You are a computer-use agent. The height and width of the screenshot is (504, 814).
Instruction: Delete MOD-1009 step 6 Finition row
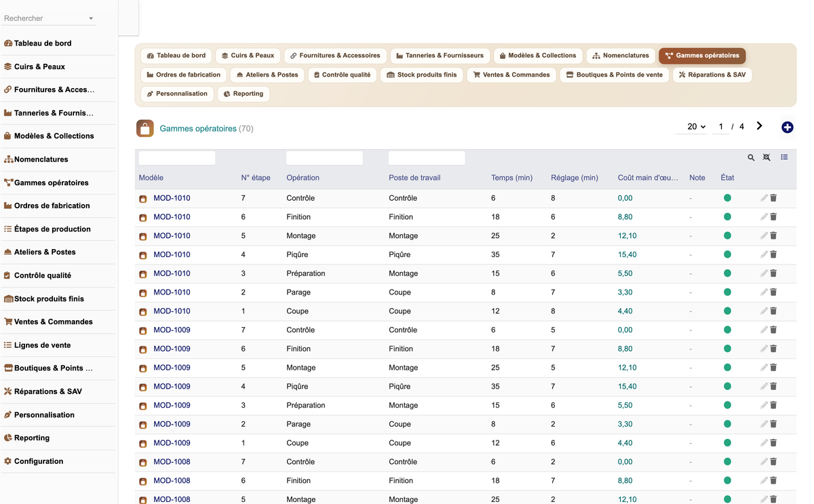773,349
